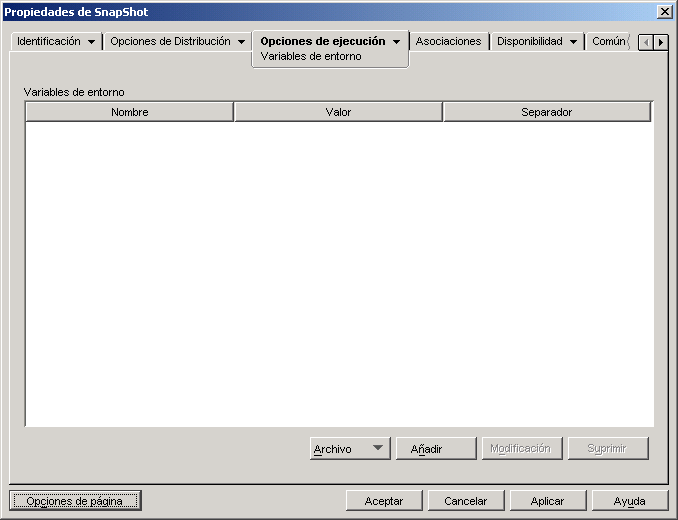Click the Opciones de página button
This screenshot has height=520, width=678.
tap(75, 501)
